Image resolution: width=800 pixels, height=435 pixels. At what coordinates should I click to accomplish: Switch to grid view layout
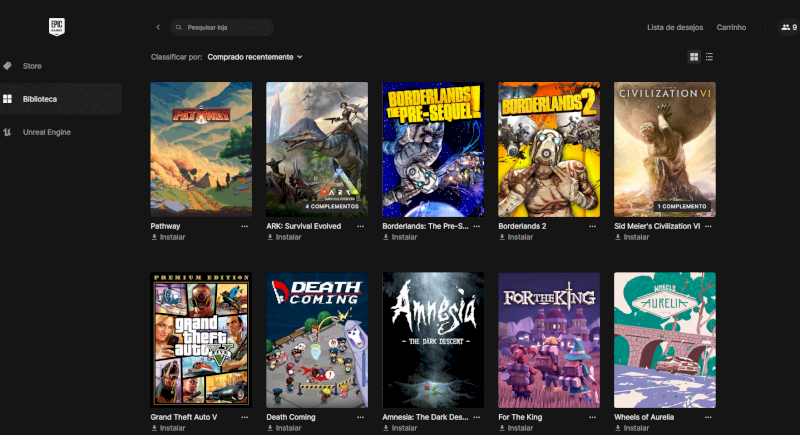[x=694, y=57]
